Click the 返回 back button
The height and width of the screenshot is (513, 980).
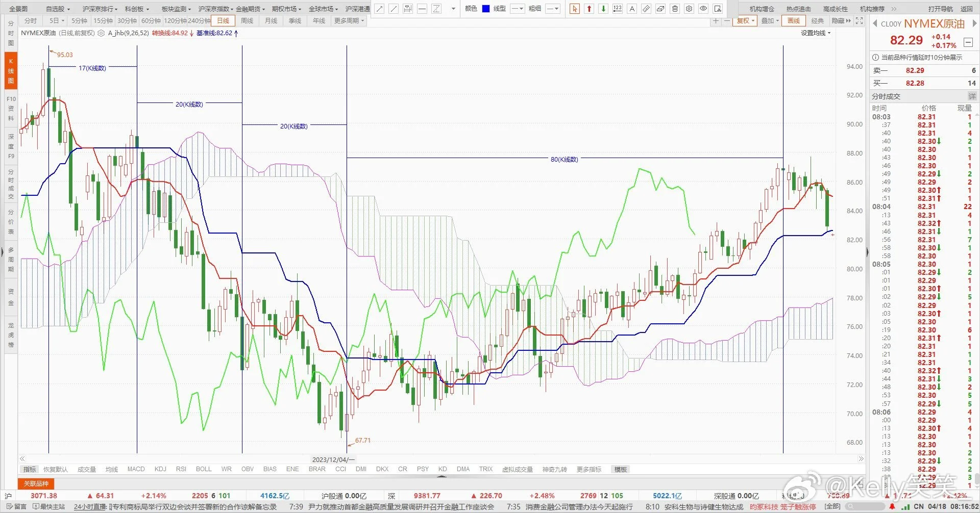(967, 9)
